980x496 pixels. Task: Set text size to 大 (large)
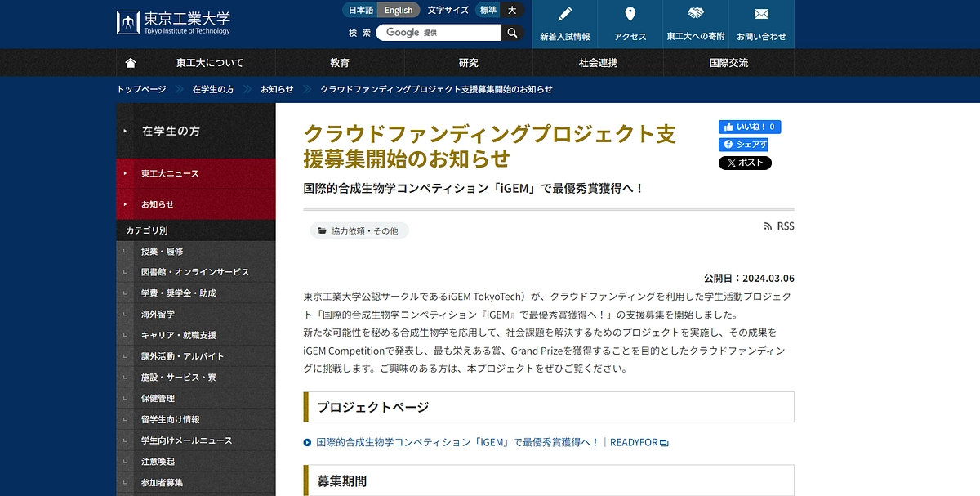click(512, 10)
